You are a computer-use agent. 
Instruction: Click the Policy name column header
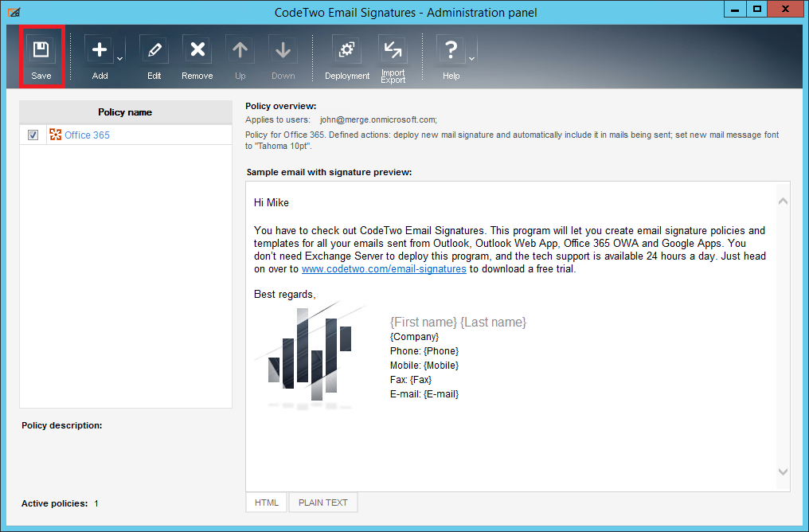125,112
